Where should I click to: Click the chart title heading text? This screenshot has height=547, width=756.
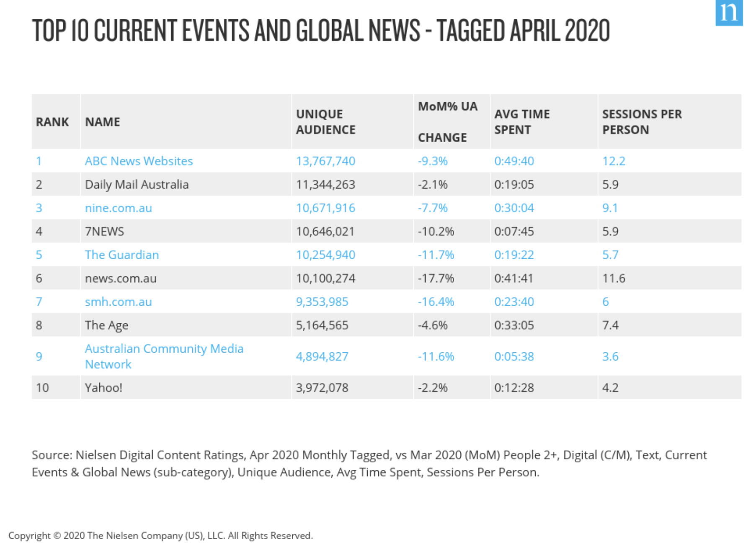click(x=320, y=31)
